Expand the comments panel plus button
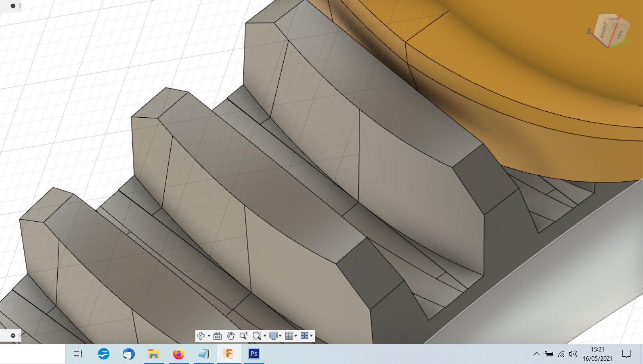The image size is (643, 364). [x=13, y=335]
